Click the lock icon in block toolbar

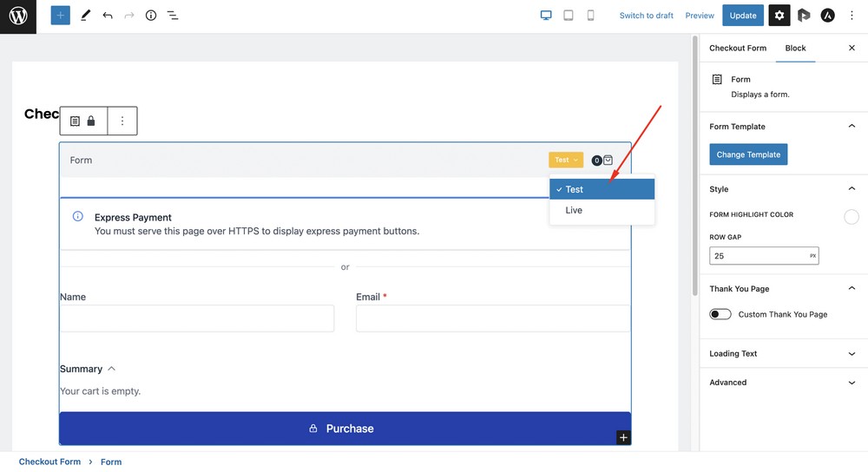click(x=91, y=121)
